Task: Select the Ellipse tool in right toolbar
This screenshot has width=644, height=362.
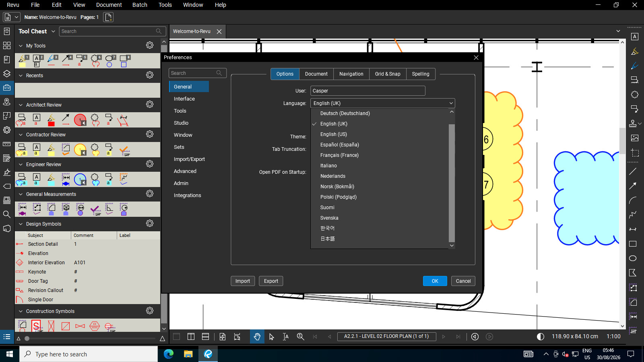Action: (x=633, y=258)
